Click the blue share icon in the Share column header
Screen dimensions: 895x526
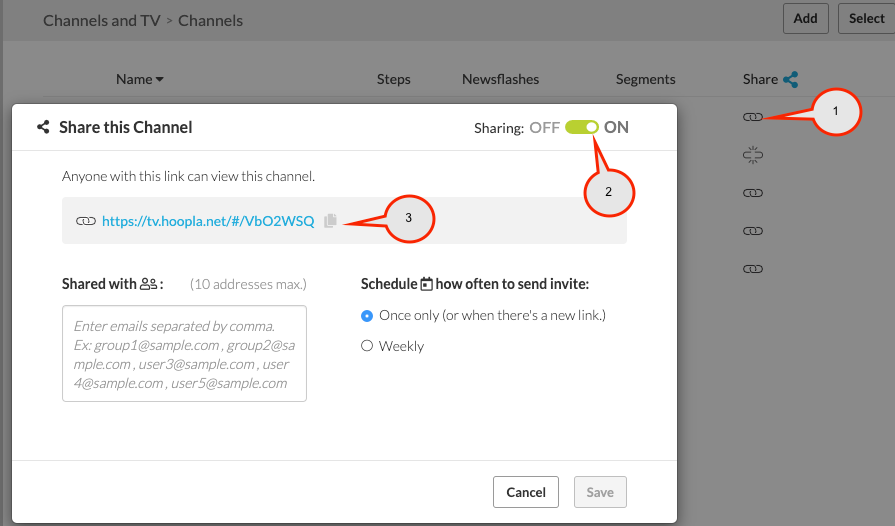click(x=791, y=79)
